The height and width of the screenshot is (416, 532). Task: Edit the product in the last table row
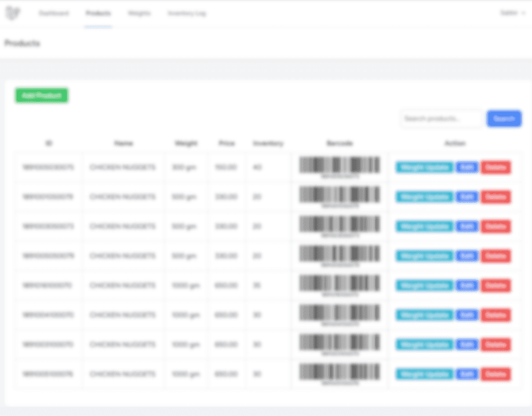click(x=467, y=374)
